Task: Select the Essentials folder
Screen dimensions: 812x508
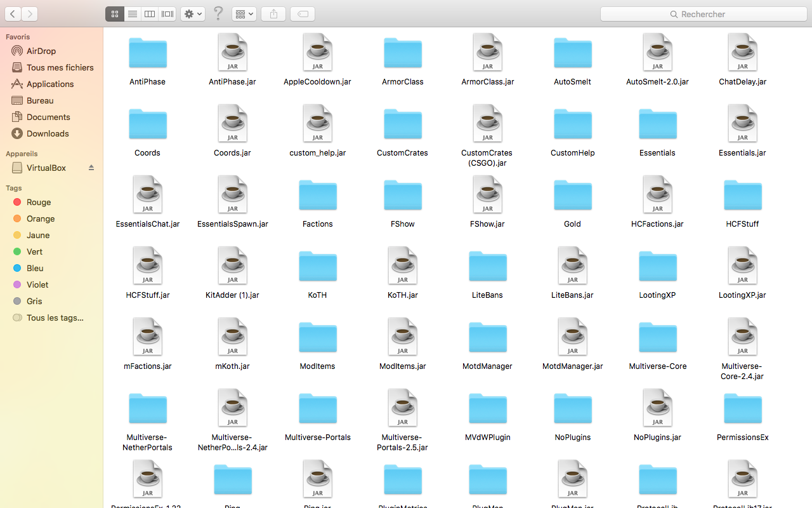Action: click(658, 124)
